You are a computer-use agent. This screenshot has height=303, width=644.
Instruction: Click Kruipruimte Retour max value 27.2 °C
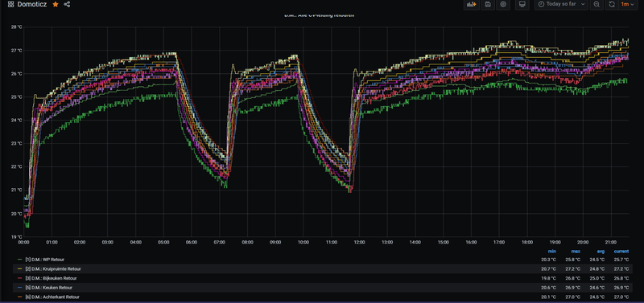click(573, 269)
